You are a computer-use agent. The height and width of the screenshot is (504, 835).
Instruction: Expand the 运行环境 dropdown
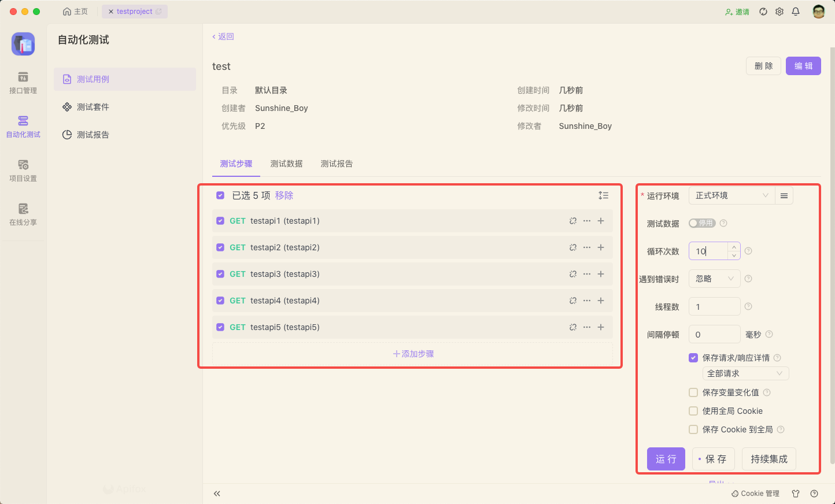(x=731, y=196)
